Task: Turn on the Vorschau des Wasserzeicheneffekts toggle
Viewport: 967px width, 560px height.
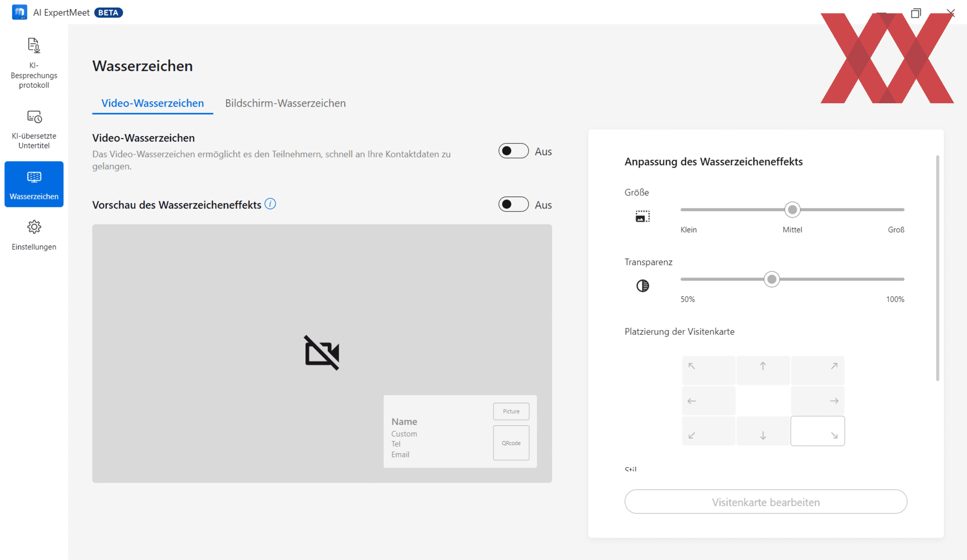Action: (513, 204)
